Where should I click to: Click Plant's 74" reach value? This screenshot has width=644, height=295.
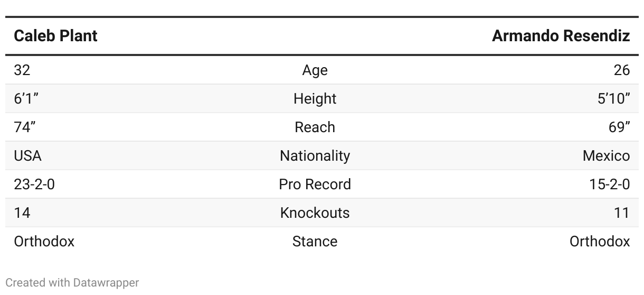tap(25, 127)
